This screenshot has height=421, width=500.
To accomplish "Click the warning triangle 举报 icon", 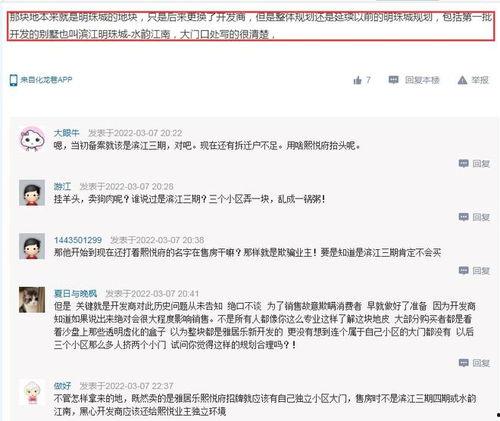I will coord(462,80).
